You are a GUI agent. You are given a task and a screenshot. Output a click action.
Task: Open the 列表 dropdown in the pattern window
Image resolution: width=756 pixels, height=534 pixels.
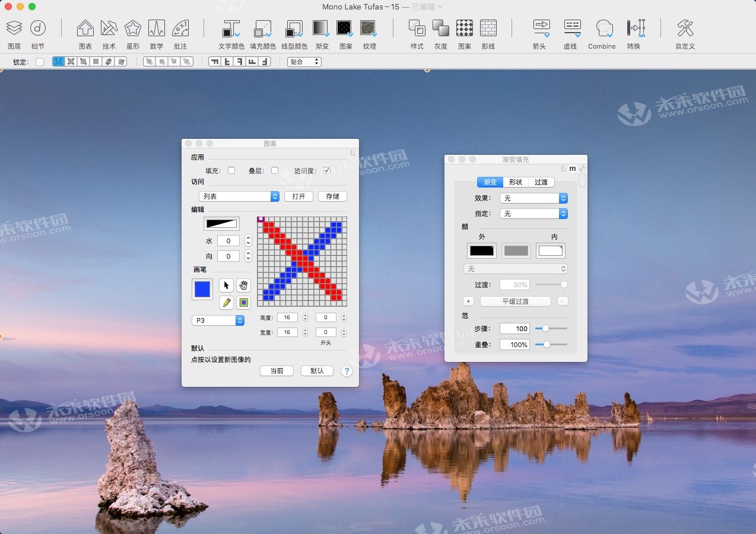tap(239, 196)
